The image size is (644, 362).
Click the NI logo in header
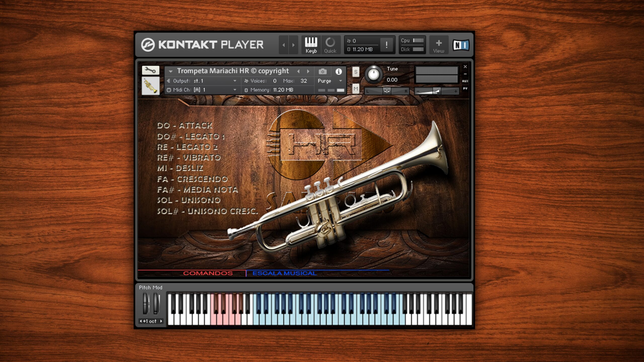[461, 45]
